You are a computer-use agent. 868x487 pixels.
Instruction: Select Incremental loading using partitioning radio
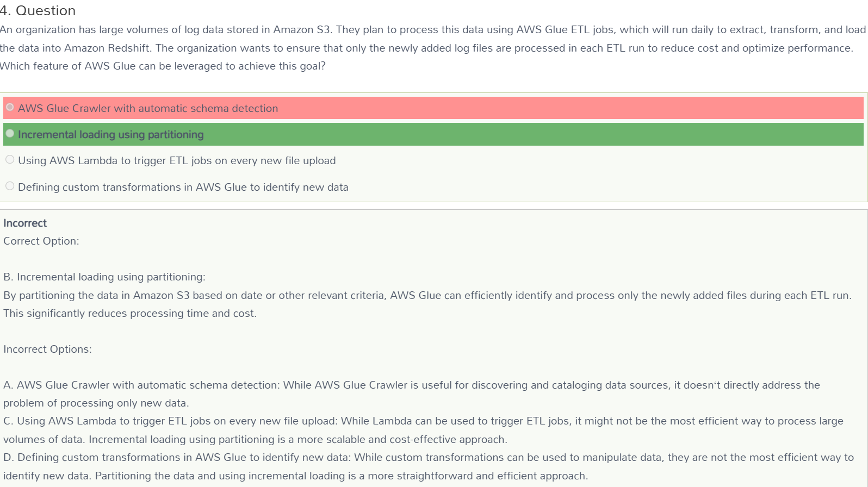click(10, 133)
